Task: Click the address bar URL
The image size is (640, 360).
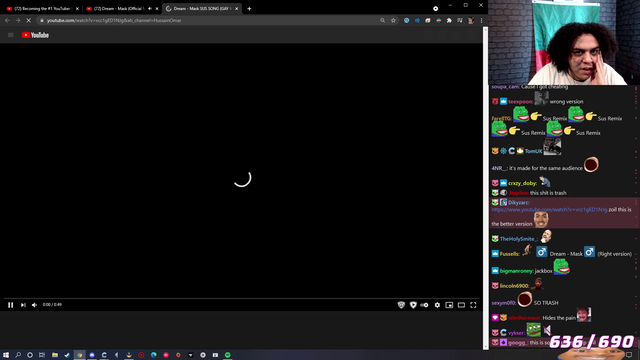Action: 114,20
